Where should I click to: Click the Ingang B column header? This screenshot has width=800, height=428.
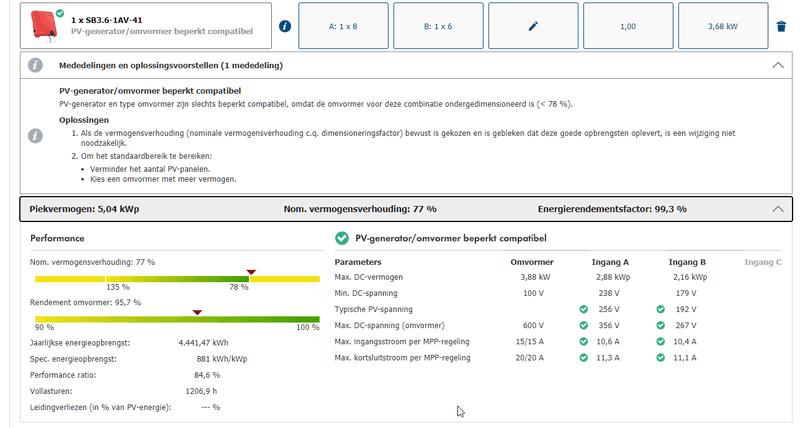[687, 262]
